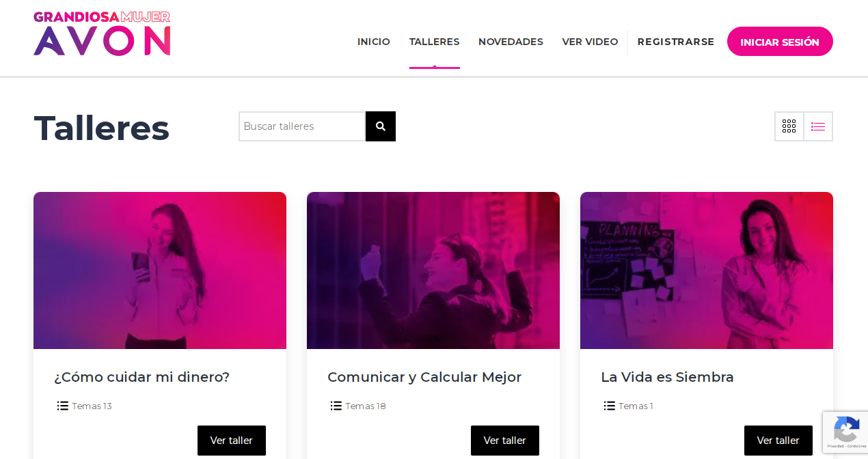This screenshot has height=459, width=868.
Task: Open the Novedades menu item
Action: [511, 42]
